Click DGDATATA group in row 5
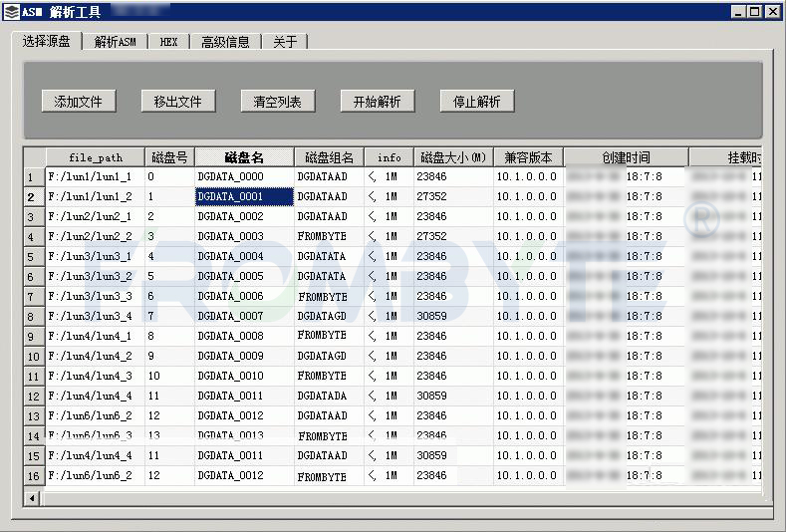Image resolution: width=786 pixels, height=532 pixels. 330,256
